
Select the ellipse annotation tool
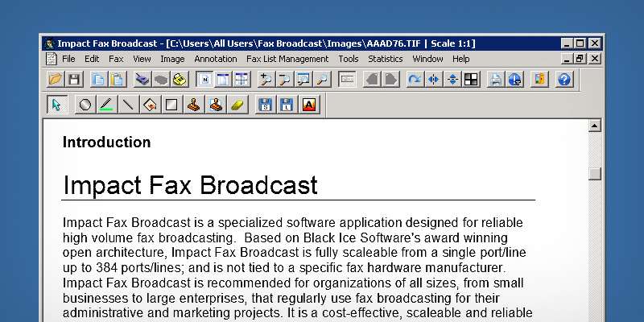[85, 105]
